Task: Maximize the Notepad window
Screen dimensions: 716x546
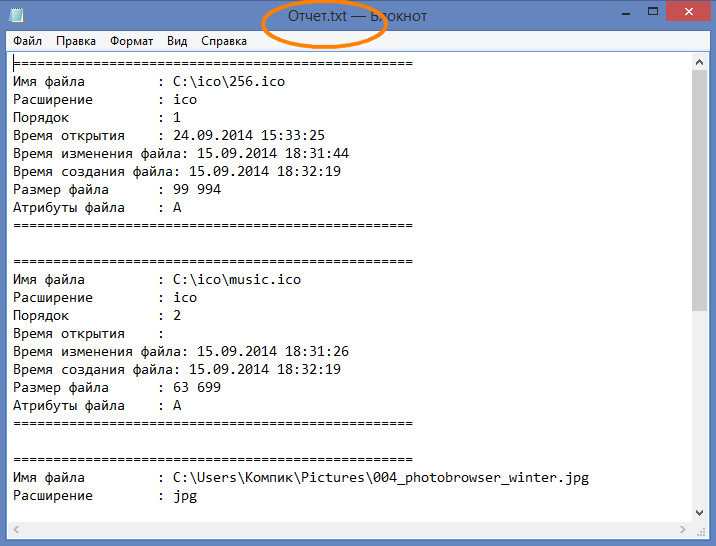Action: [652, 12]
